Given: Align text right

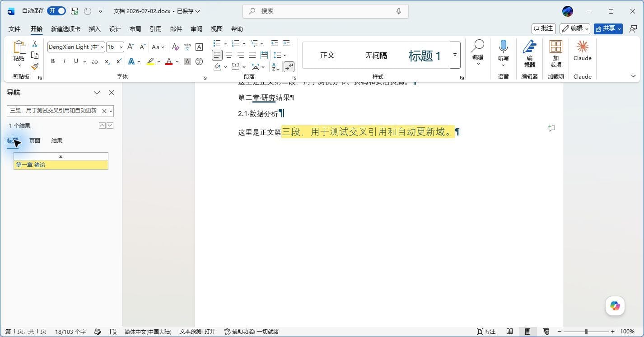Looking at the screenshot, I should point(241,55).
